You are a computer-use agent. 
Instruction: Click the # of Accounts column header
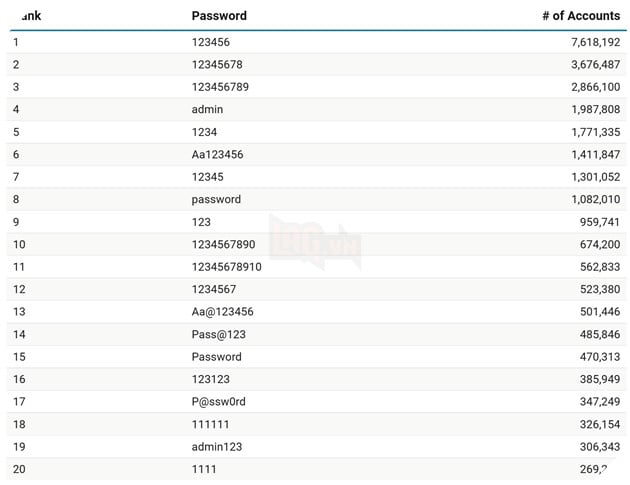point(581,16)
